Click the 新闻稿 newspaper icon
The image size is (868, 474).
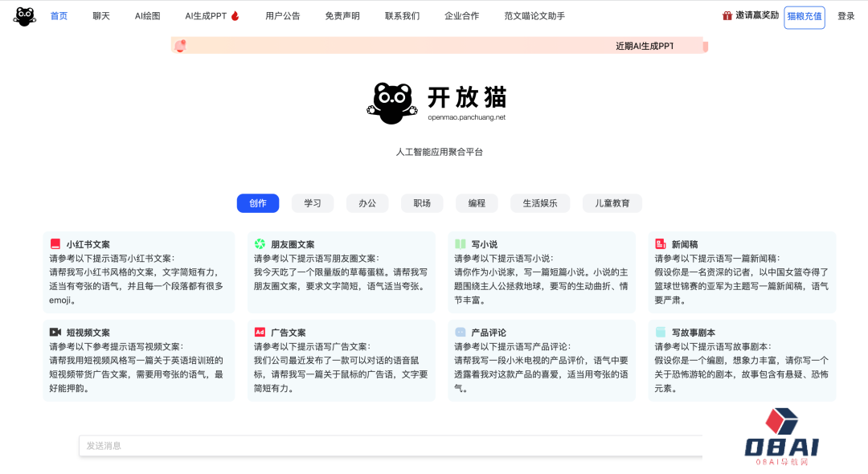pyautogui.click(x=660, y=243)
